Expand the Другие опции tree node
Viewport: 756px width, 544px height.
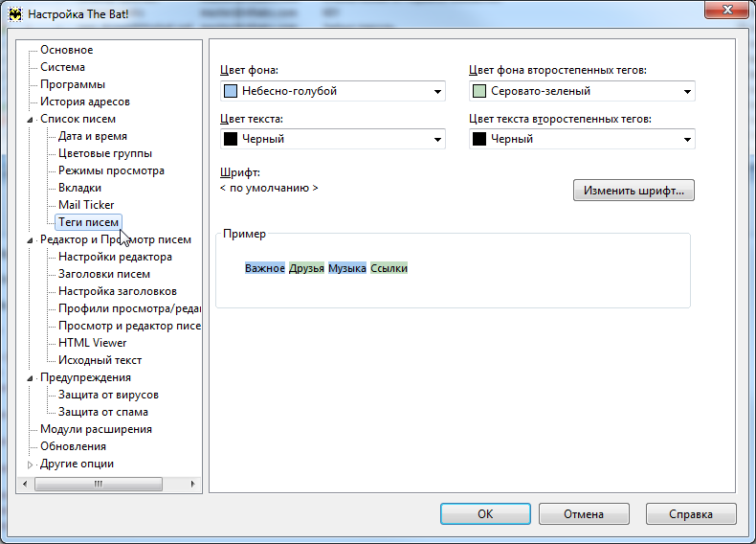coord(30,465)
